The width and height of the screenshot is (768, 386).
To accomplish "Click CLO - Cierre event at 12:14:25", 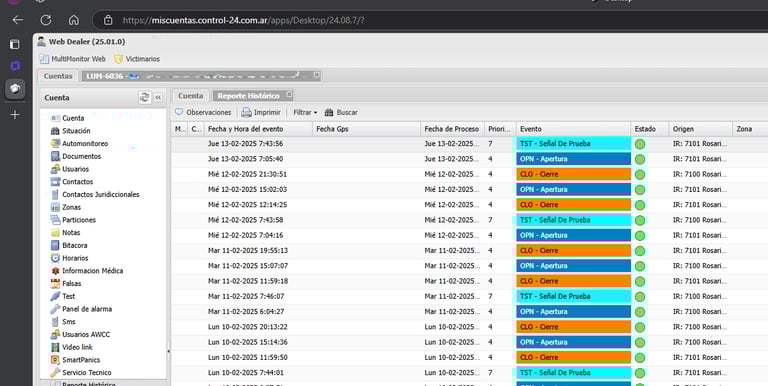I will 574,205.
